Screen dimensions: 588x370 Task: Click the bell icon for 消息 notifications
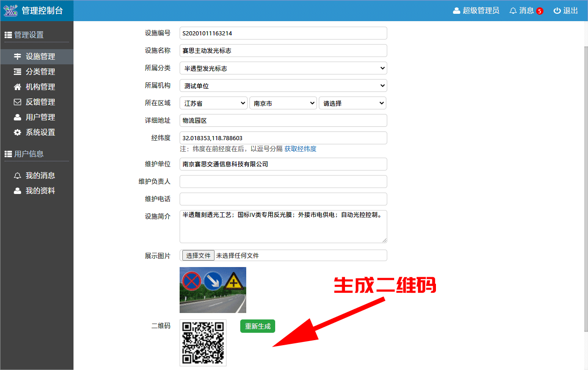pos(513,11)
